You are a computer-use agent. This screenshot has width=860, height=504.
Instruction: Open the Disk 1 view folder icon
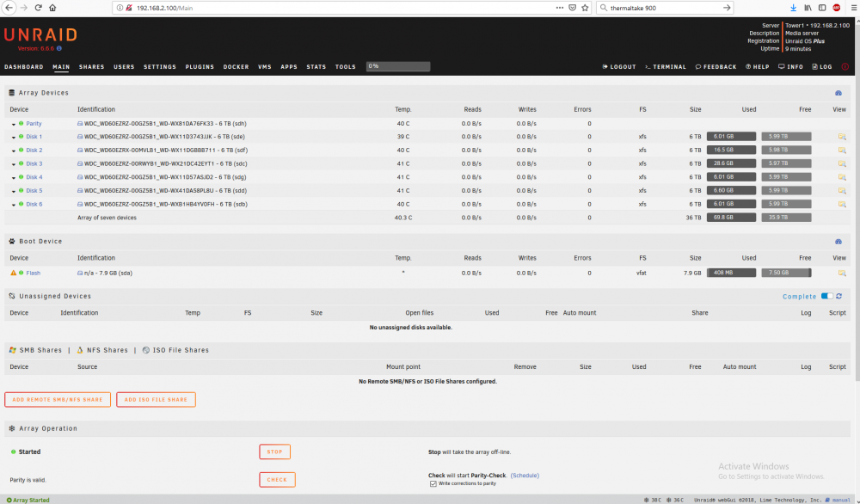[841, 137]
